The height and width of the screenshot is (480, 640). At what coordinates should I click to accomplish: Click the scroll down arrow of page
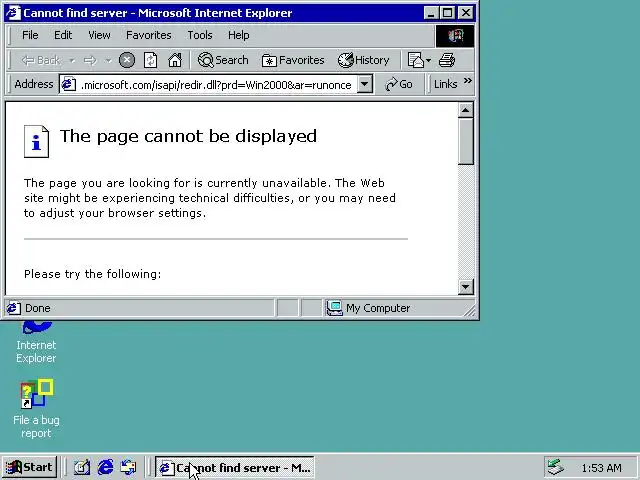coord(466,287)
